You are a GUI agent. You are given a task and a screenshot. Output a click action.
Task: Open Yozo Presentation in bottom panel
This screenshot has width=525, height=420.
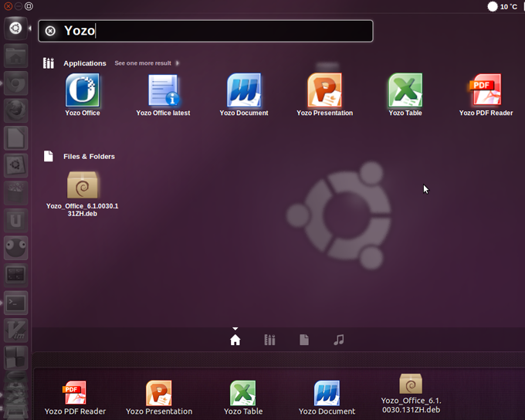(159, 398)
